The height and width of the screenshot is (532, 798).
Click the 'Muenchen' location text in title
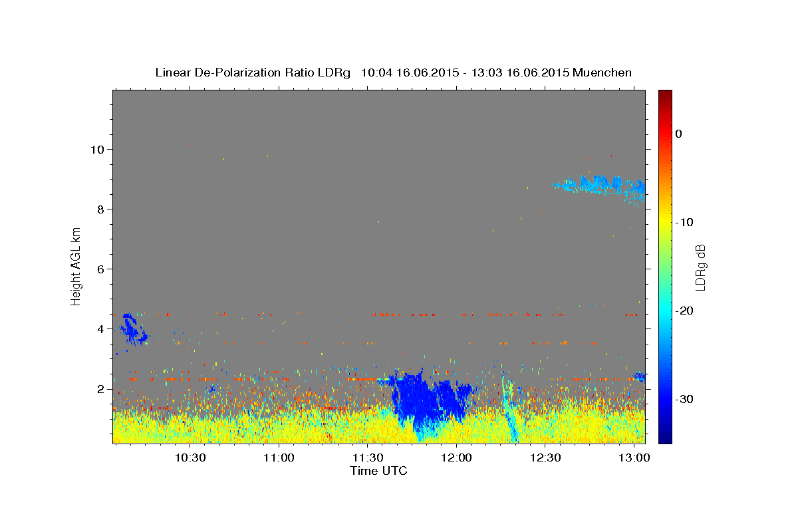[x=602, y=72]
